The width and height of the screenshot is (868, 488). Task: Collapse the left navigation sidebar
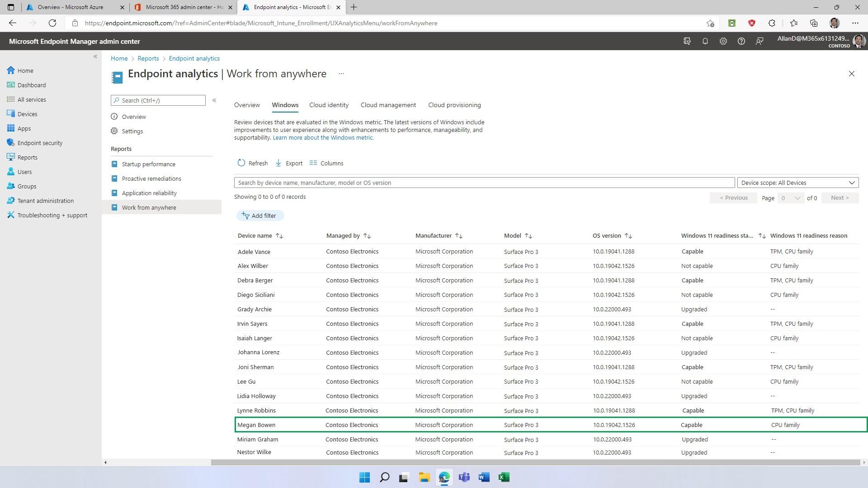pyautogui.click(x=95, y=56)
